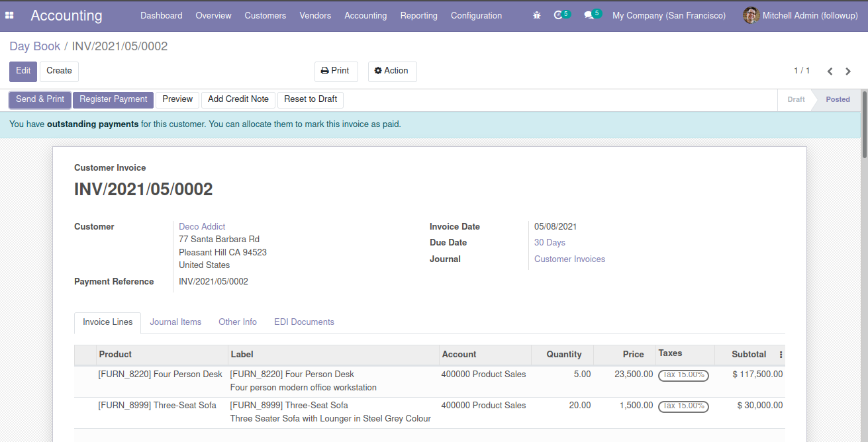Go to next record arrow
Image resolution: width=868 pixels, height=442 pixels.
pos(848,71)
